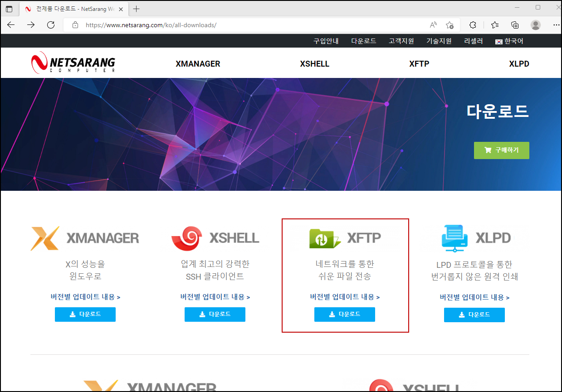Open Xshell 버전별 업데이트 내용 link
The height and width of the screenshot is (392, 562).
pyautogui.click(x=215, y=297)
